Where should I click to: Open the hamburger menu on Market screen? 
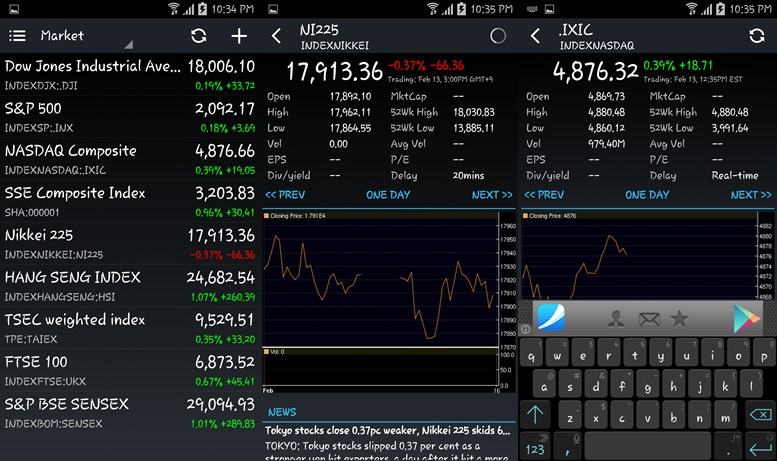(x=17, y=36)
